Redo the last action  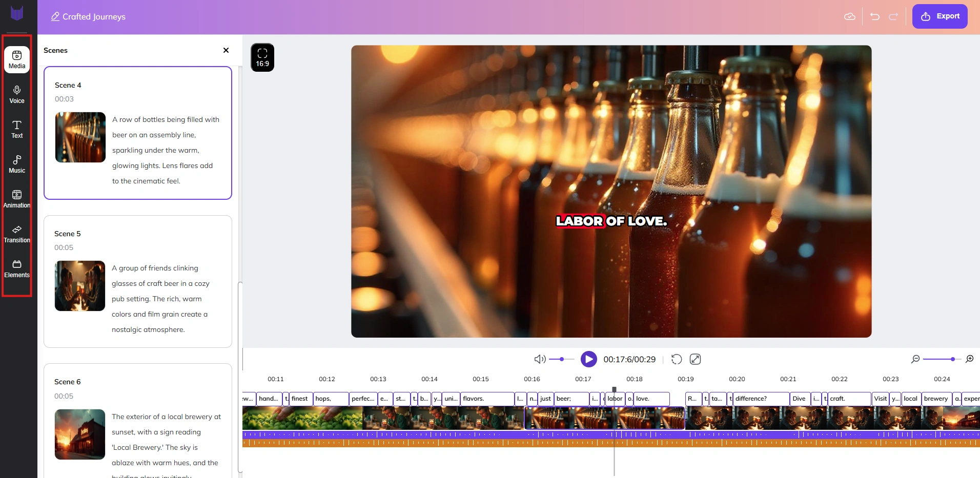(x=893, y=16)
